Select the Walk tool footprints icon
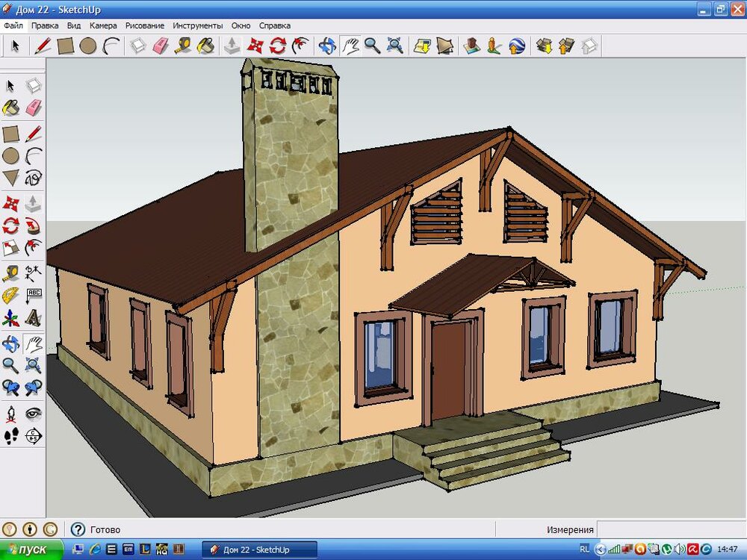Screen dimensions: 747x560 coord(10,435)
